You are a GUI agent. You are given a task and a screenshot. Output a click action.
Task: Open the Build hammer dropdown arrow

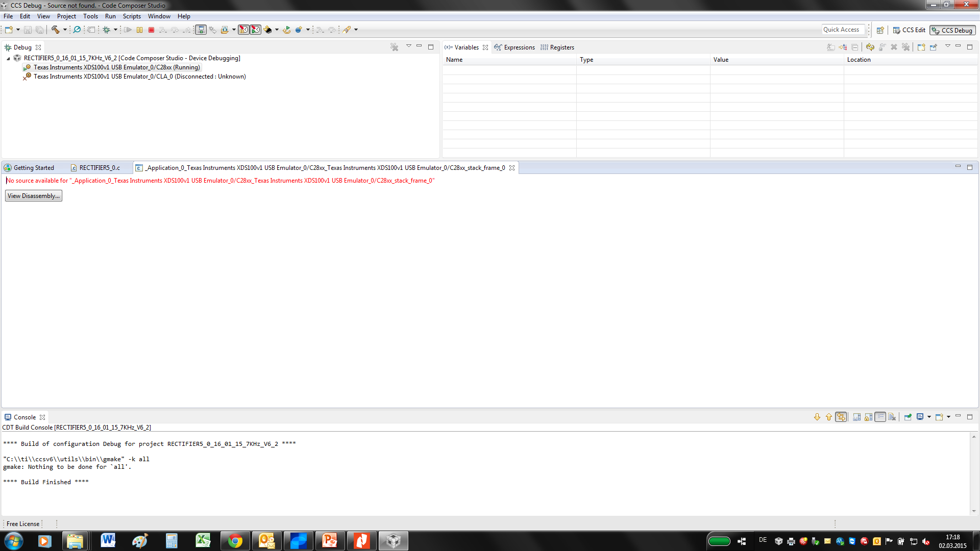coord(65,30)
